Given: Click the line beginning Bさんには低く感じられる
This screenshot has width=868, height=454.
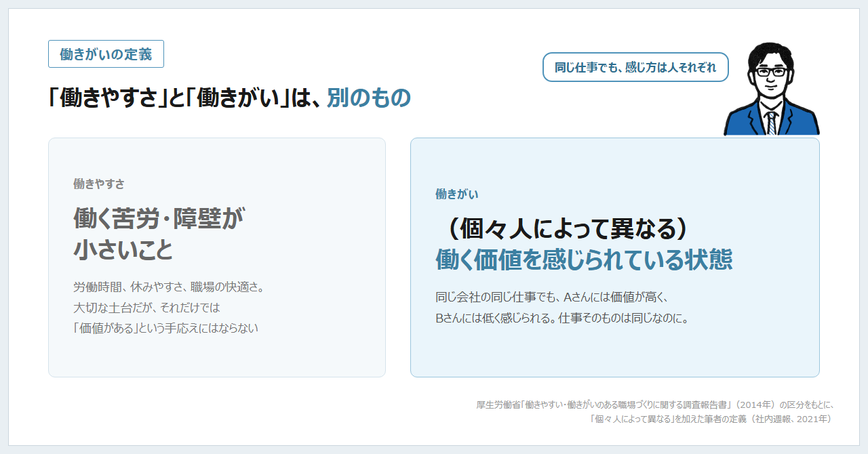Looking at the screenshot, I should [562, 318].
